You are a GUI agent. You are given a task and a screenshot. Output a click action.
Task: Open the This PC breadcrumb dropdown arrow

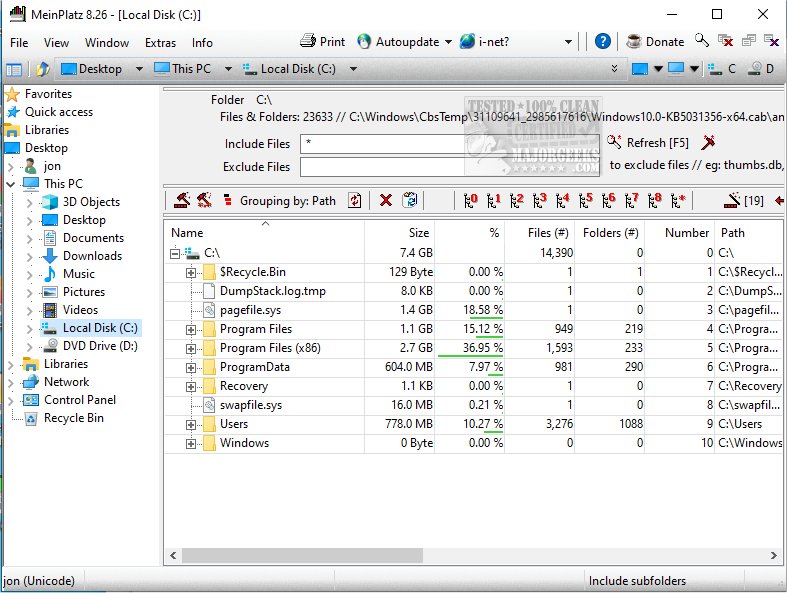(228, 69)
